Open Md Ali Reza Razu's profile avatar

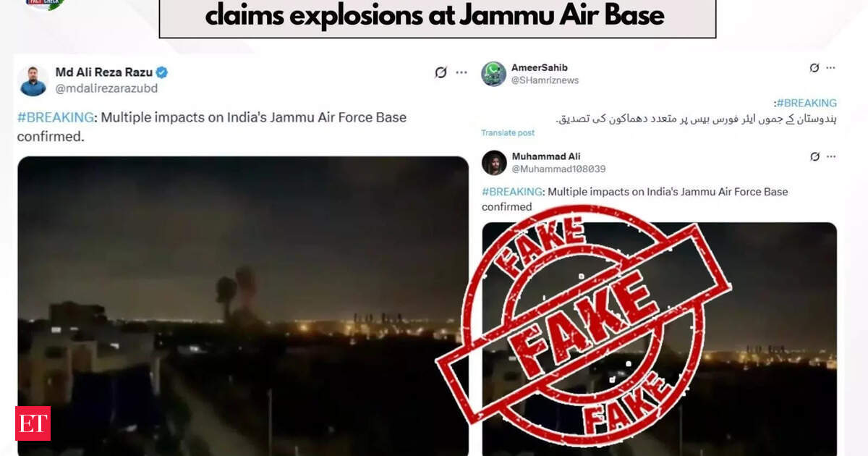(33, 80)
